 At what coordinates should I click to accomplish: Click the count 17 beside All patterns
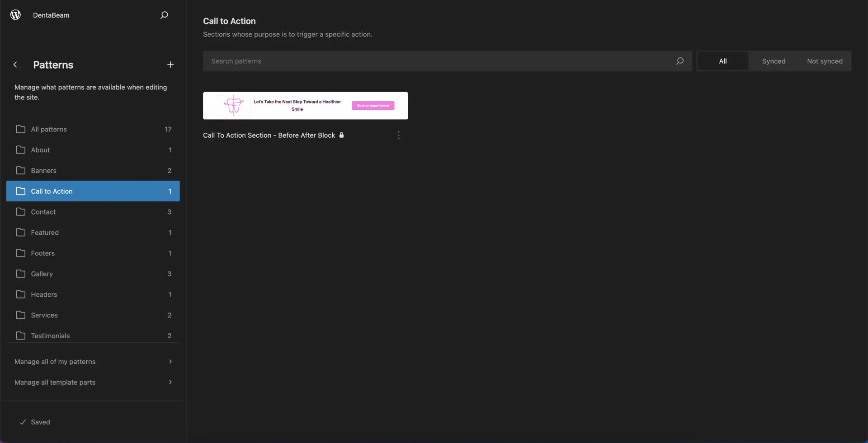(168, 129)
